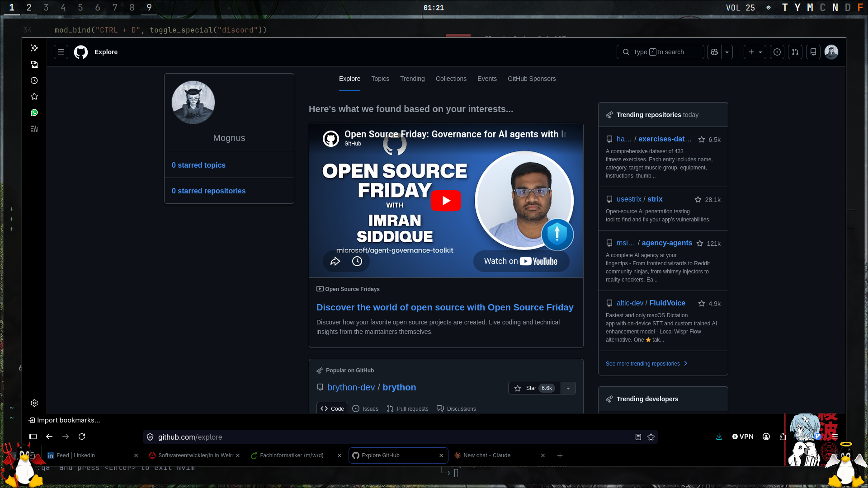
Task: Switch to the Collections tab
Action: point(451,79)
